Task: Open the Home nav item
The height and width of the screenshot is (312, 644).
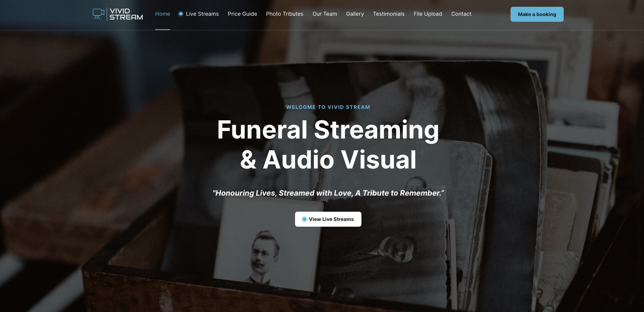Action: [163, 14]
